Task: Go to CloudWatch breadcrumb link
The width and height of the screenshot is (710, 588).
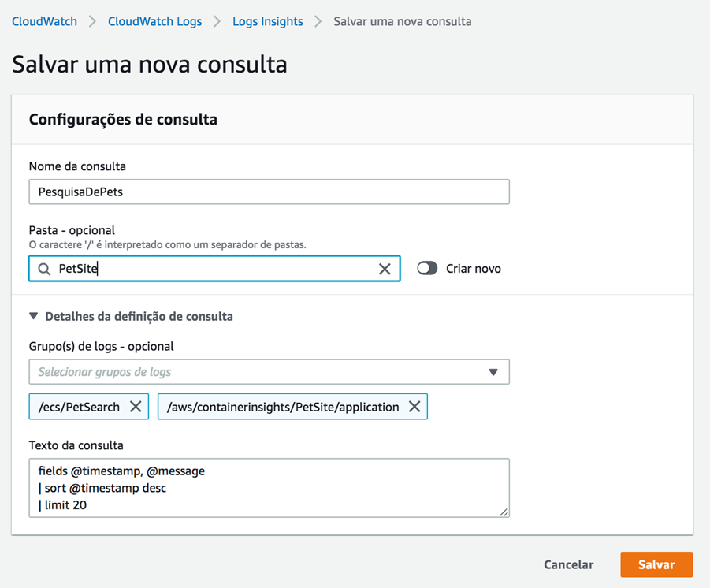Action: tap(44, 21)
